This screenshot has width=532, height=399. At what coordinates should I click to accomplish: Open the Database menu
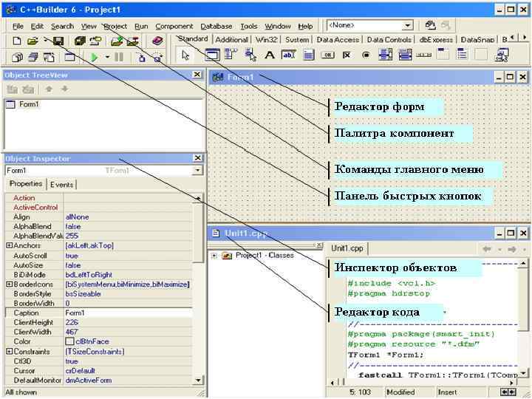[216, 26]
